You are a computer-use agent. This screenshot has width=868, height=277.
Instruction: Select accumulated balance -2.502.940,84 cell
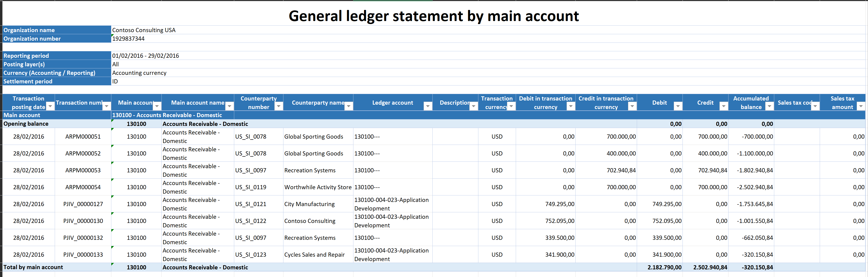(751, 187)
